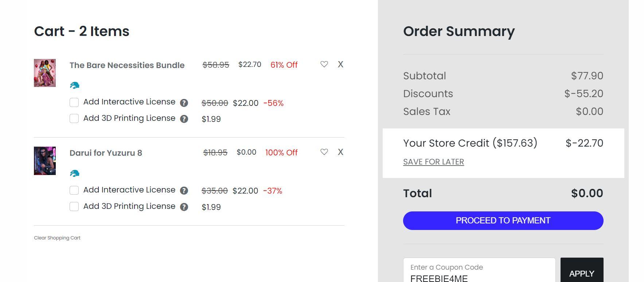Click heart icon for Darui for Yuzuru 8
The width and height of the screenshot is (644, 282).
click(324, 152)
